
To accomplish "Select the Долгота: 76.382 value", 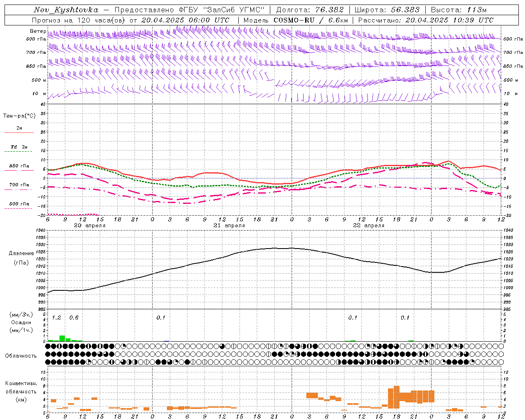I will [x=310, y=10].
